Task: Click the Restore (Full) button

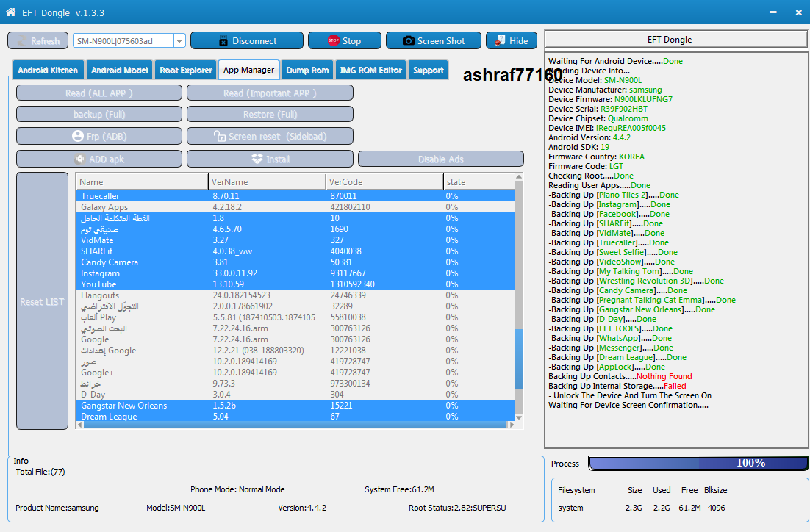Action: pyautogui.click(x=270, y=114)
